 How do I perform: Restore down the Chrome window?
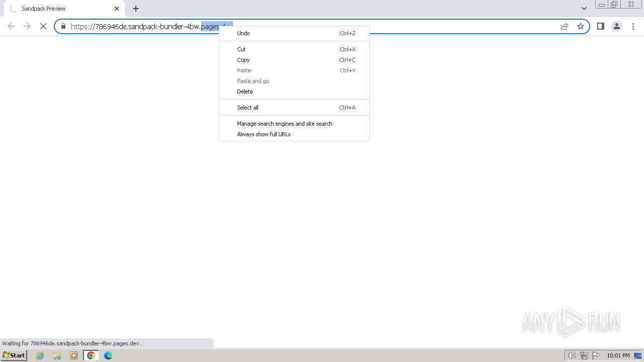click(x=614, y=5)
